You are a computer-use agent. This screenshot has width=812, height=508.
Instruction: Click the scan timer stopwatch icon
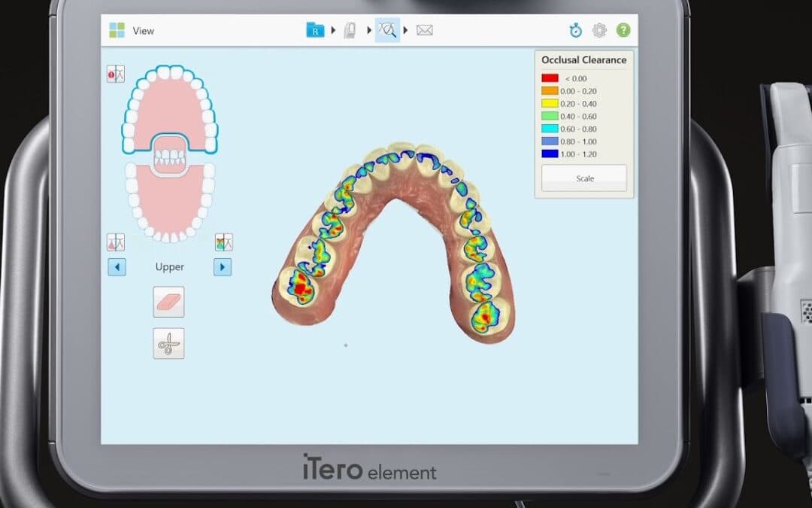click(x=575, y=30)
